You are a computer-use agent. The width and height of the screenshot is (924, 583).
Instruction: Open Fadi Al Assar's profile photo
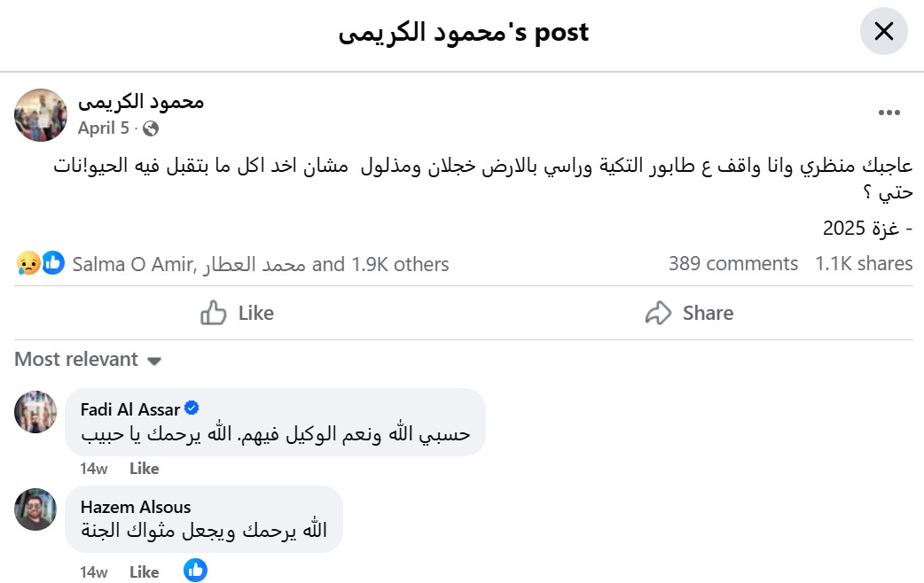pos(35,412)
